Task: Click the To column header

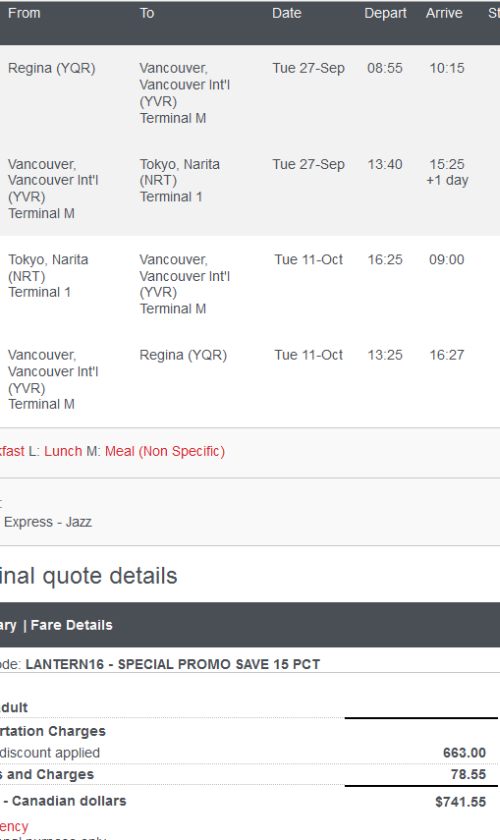Action: pos(147,13)
